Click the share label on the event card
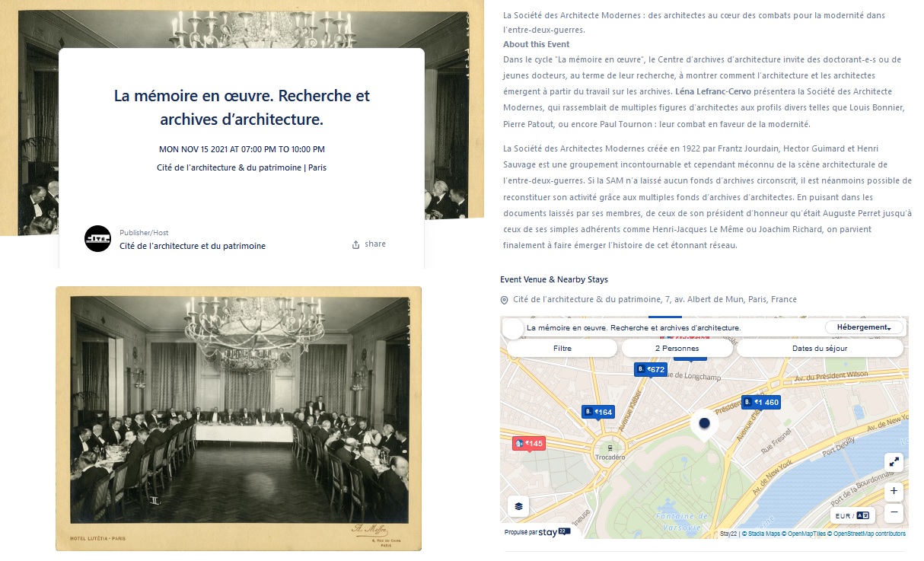The width and height of the screenshot is (924, 561). (x=375, y=244)
